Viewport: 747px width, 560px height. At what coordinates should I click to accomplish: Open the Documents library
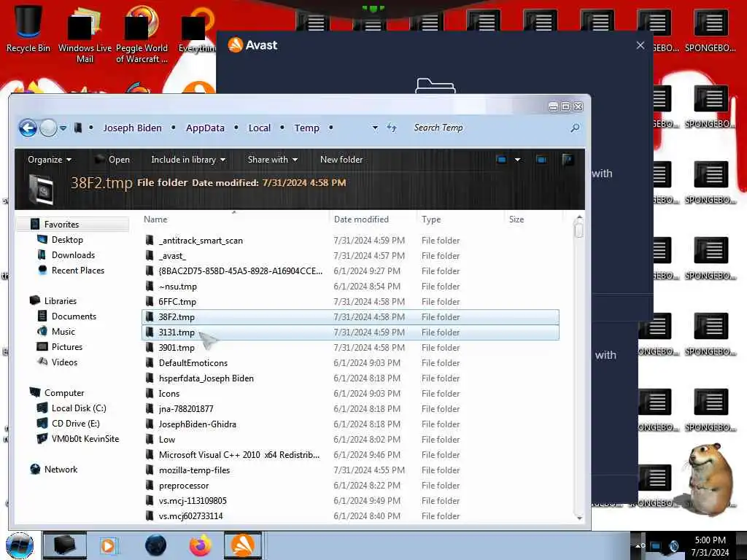pos(74,316)
